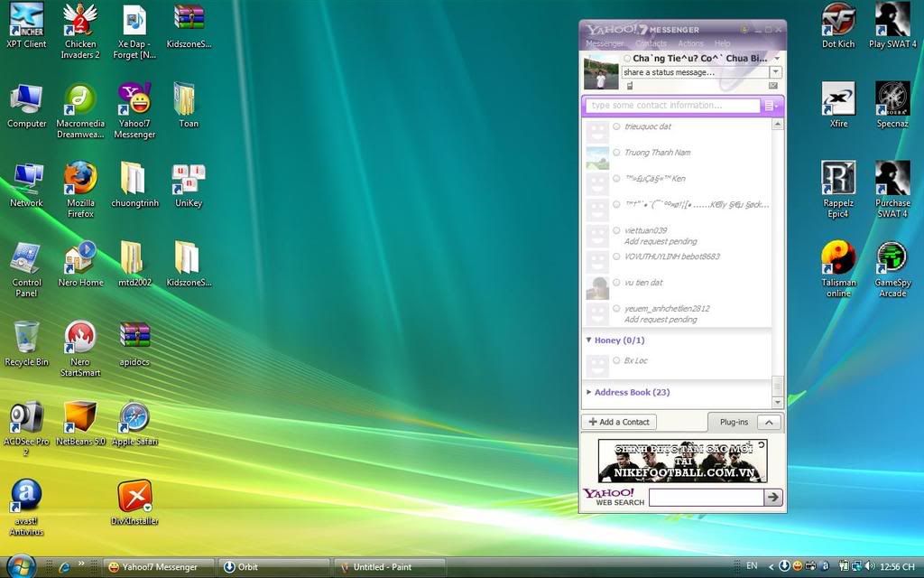Click the contact list scroll up arrow
Image resolution: width=924 pixels, height=578 pixels.
(x=777, y=125)
